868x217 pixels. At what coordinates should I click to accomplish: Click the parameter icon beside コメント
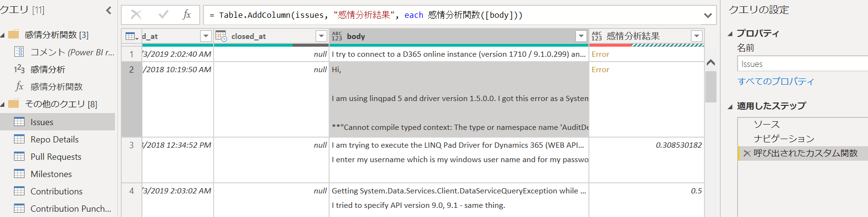pyautogui.click(x=19, y=52)
